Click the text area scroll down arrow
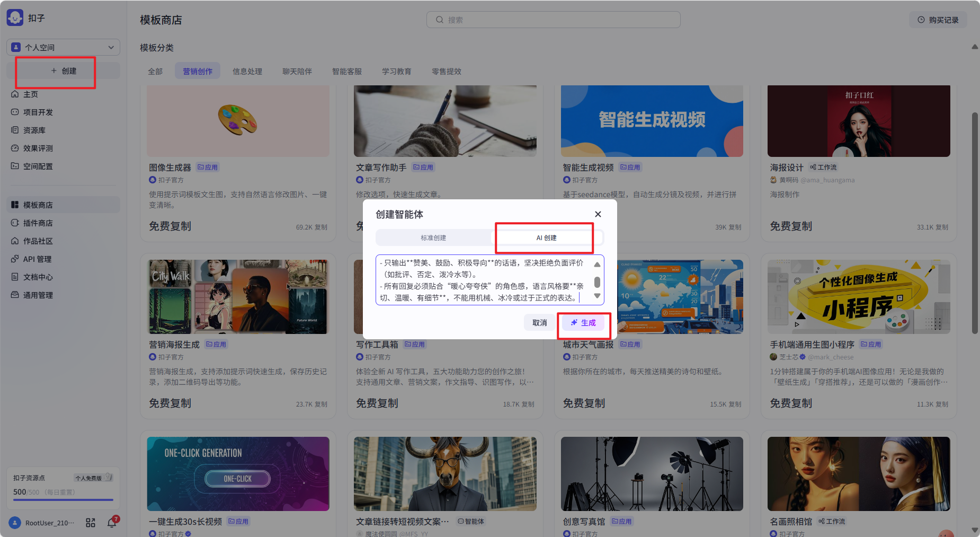This screenshot has height=537, width=980. pos(597,296)
